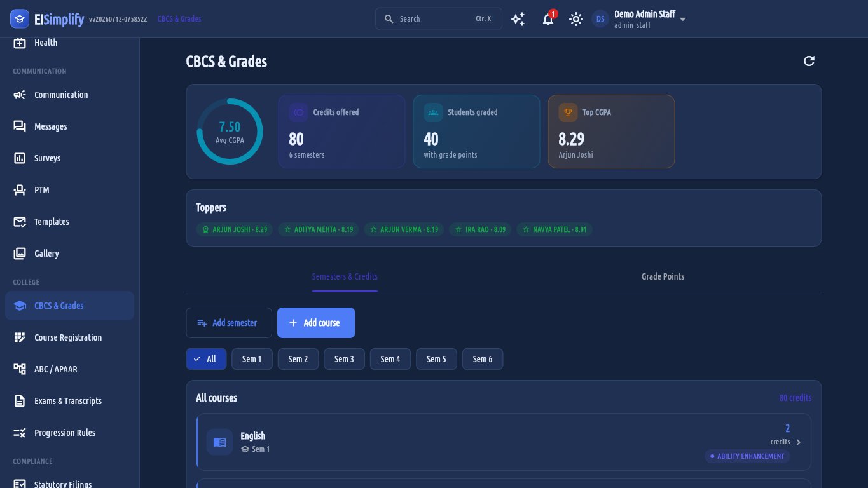Filter courses by Sem 6

pyautogui.click(x=483, y=359)
